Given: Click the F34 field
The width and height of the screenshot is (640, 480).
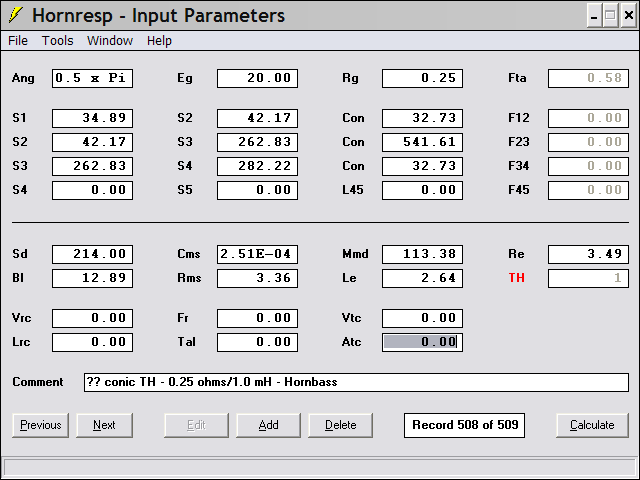Looking at the screenshot, I should point(588,167).
